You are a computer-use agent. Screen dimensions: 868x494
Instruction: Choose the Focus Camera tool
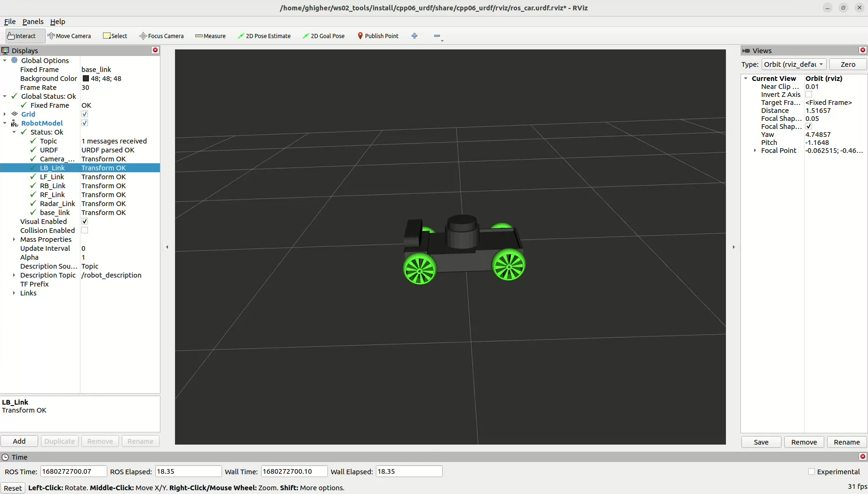(x=161, y=36)
